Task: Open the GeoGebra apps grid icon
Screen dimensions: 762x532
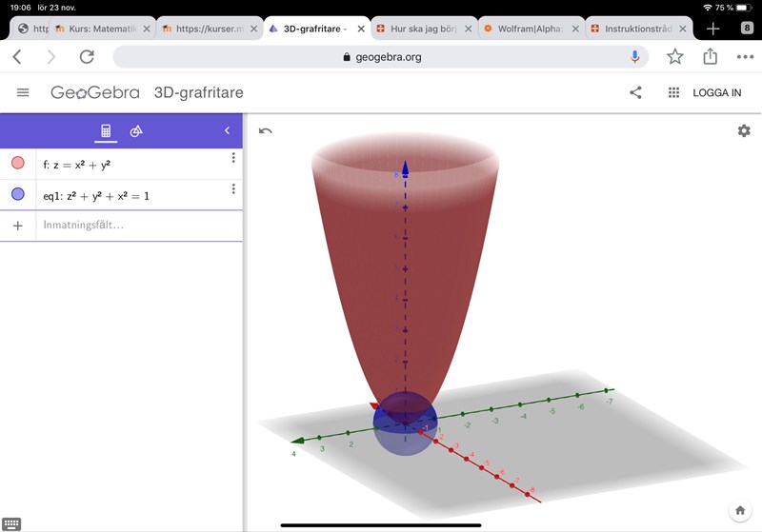Action: point(673,92)
